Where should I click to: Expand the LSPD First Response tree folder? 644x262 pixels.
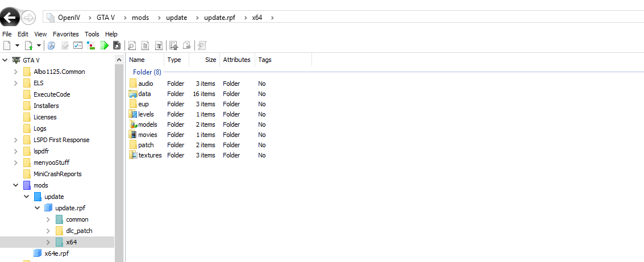(15, 140)
